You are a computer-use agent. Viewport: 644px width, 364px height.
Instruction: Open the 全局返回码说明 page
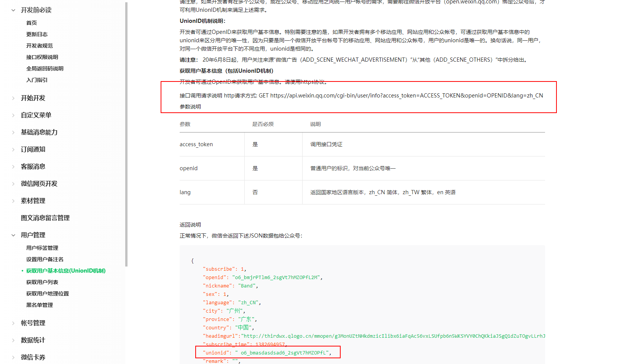click(45, 69)
